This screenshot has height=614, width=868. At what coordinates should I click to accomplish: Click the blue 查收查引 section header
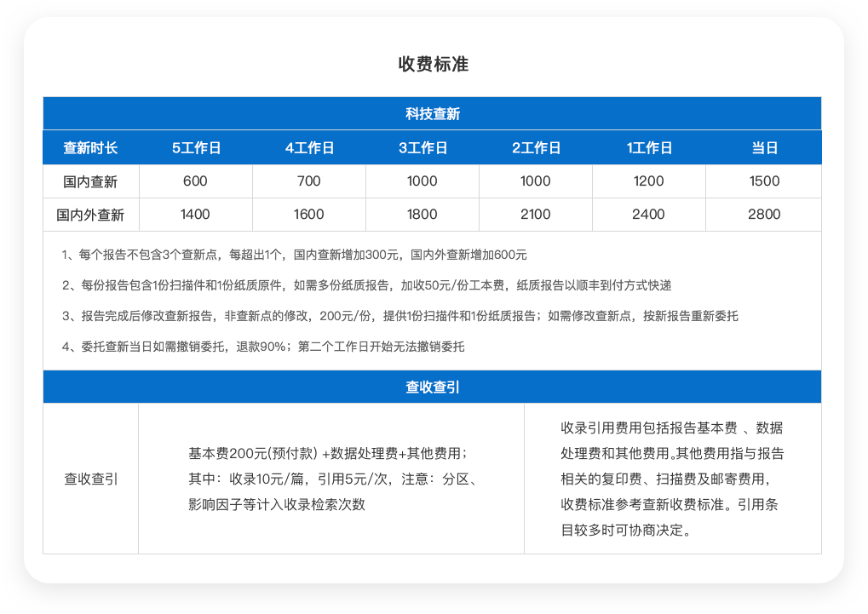pos(433,387)
